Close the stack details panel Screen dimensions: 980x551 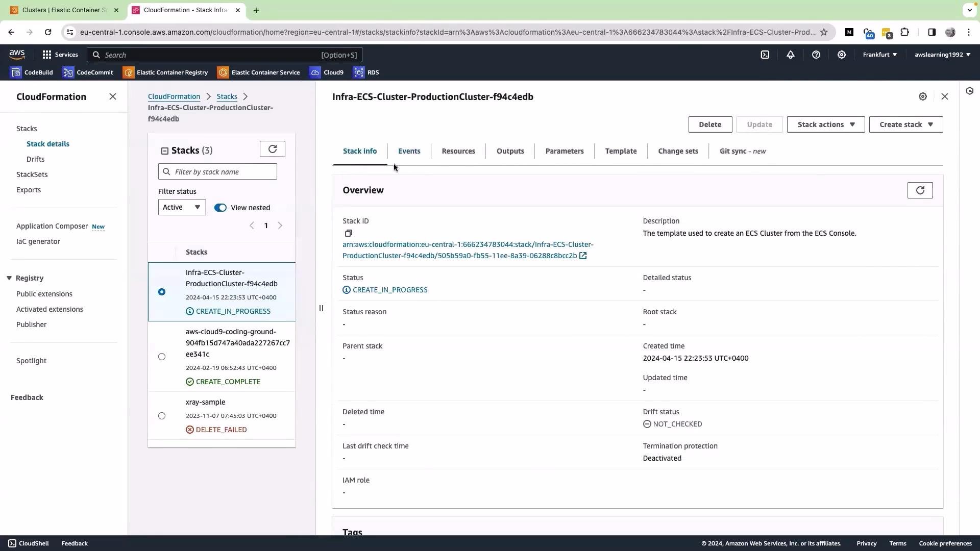point(945,96)
